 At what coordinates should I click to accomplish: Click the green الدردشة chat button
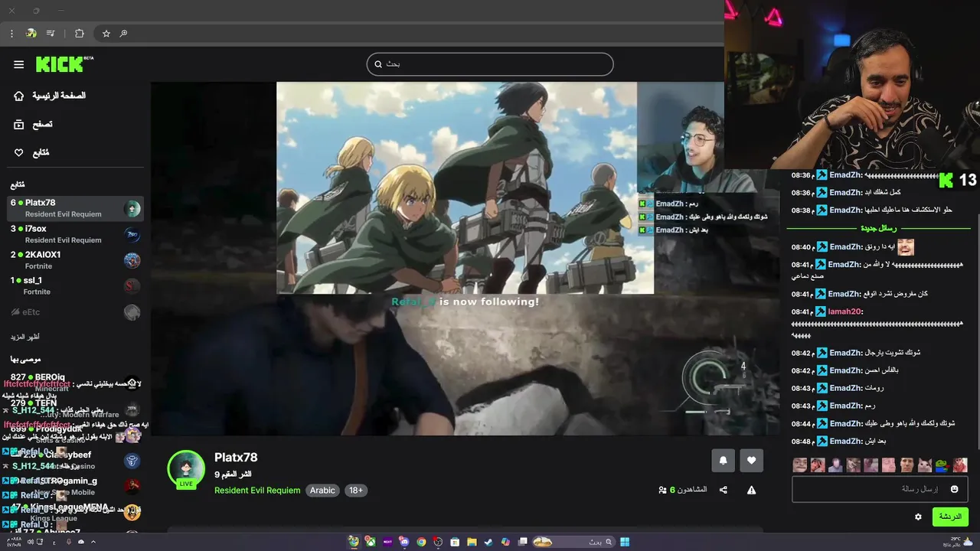click(950, 517)
